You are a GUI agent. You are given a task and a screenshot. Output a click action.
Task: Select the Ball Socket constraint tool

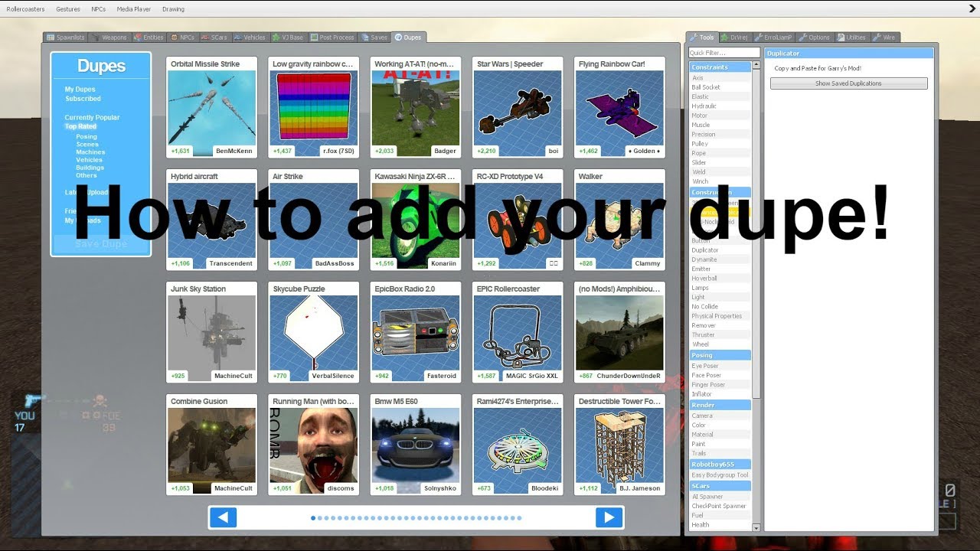tap(720, 87)
